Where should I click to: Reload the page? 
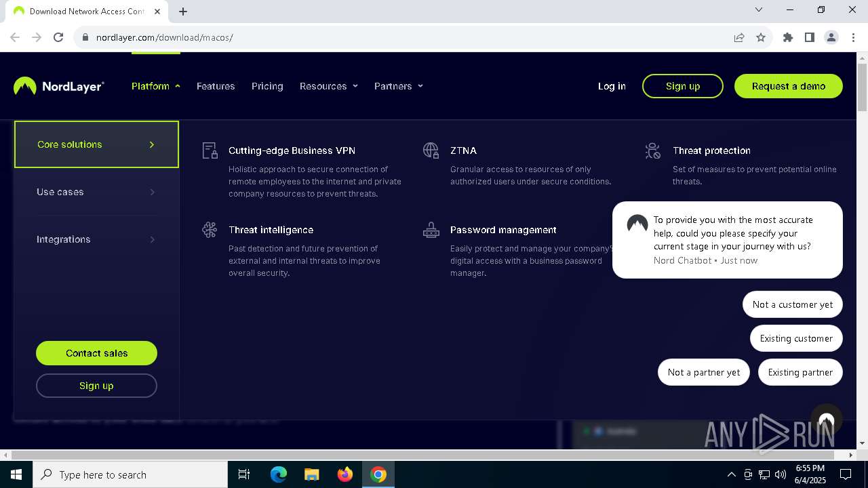coord(58,37)
